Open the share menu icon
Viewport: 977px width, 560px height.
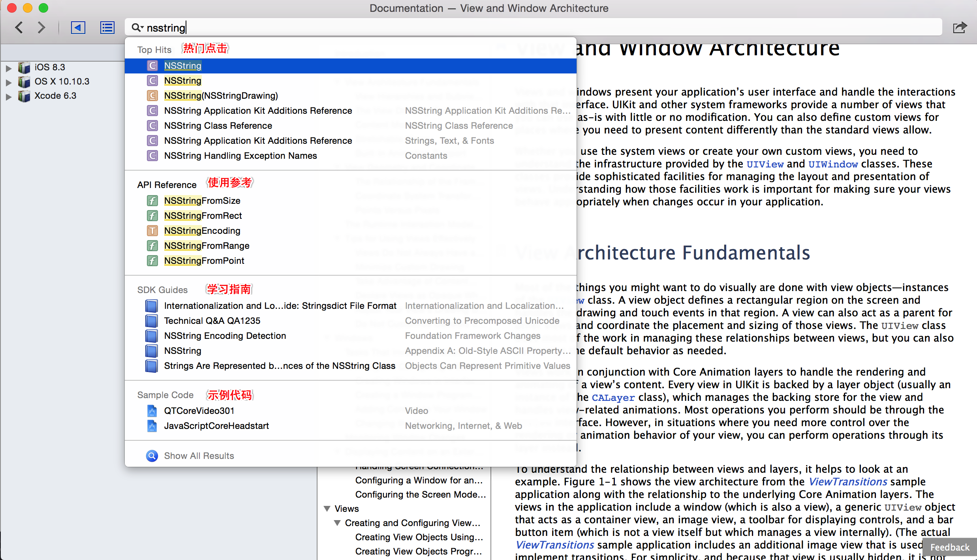tap(960, 28)
